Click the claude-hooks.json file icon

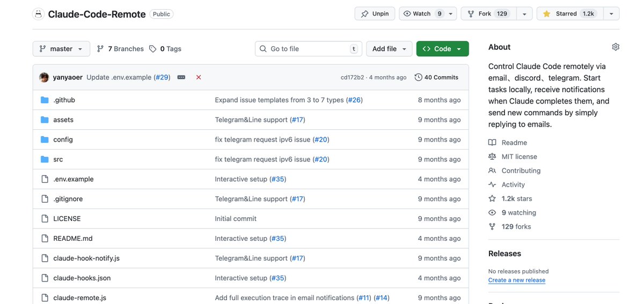coord(45,278)
